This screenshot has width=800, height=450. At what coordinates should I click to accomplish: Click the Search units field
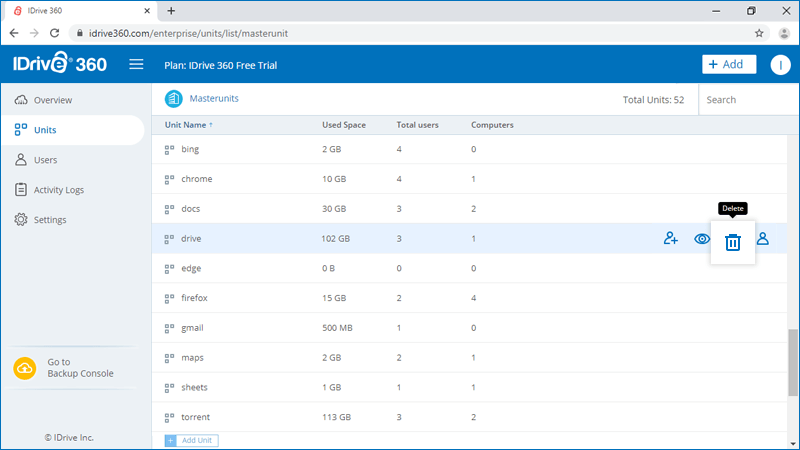[748, 99]
